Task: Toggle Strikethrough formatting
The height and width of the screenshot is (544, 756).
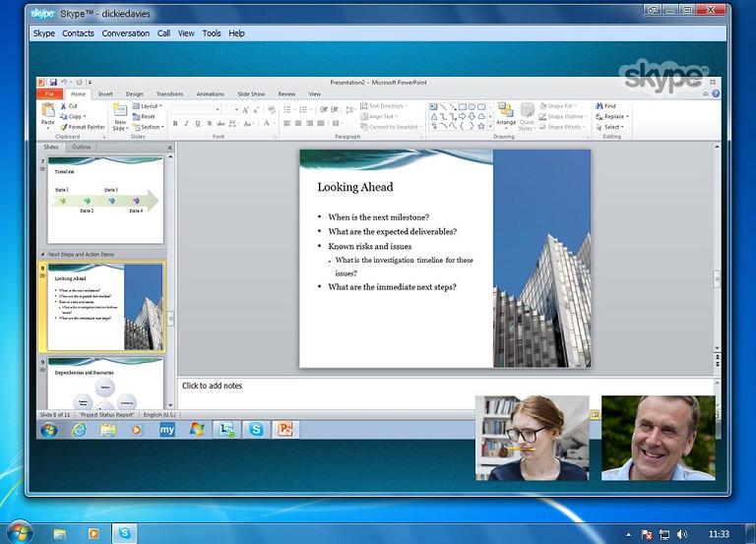Action: click(220, 124)
